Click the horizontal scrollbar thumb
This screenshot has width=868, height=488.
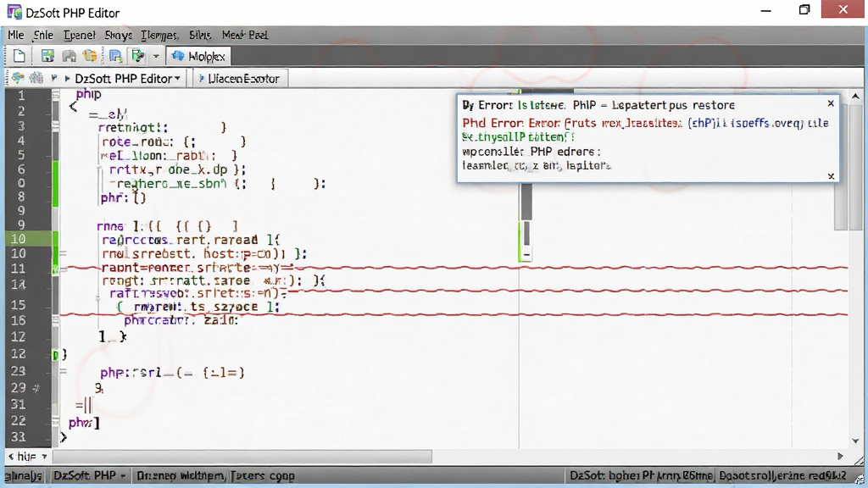tap(242, 457)
